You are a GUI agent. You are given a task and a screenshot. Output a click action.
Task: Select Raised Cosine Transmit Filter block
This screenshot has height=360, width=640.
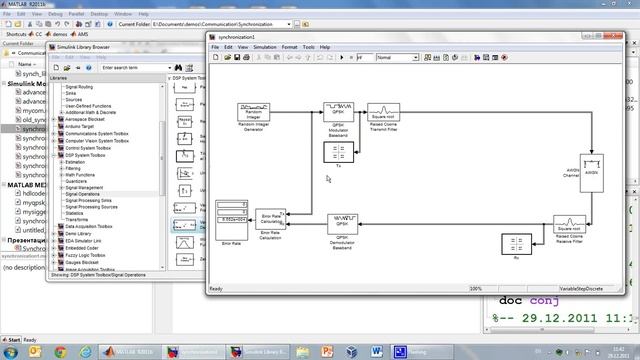point(383,112)
